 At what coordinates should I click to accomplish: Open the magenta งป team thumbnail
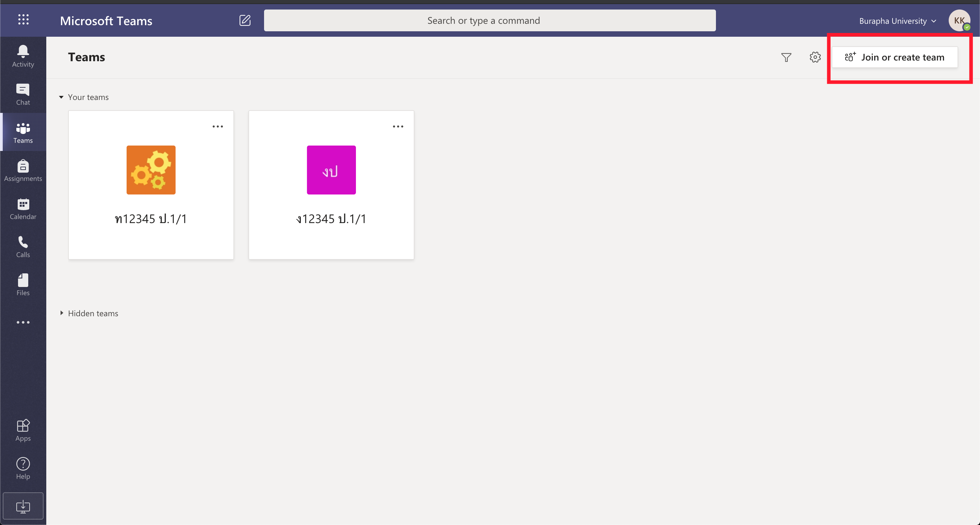pyautogui.click(x=331, y=170)
